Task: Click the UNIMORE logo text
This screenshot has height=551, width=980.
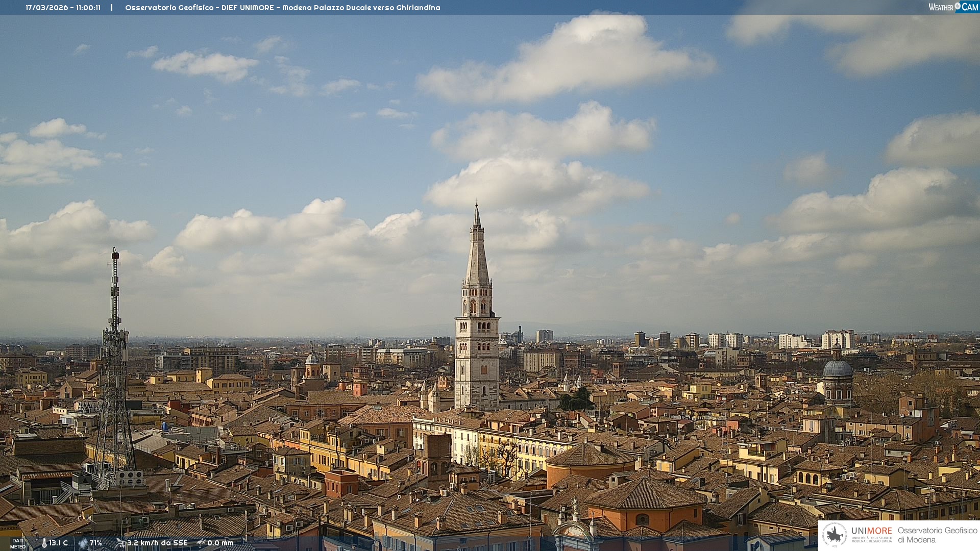Action: tap(871, 531)
